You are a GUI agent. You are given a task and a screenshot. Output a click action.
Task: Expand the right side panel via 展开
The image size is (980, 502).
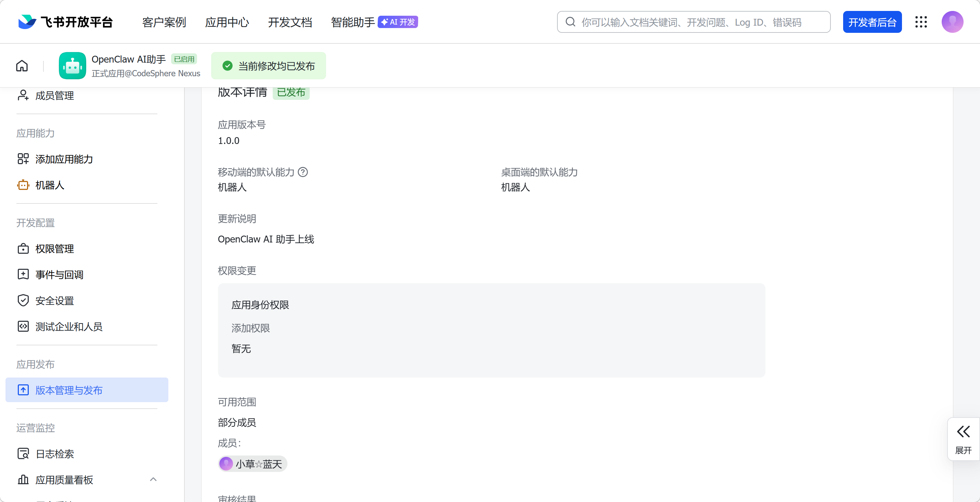point(963,438)
